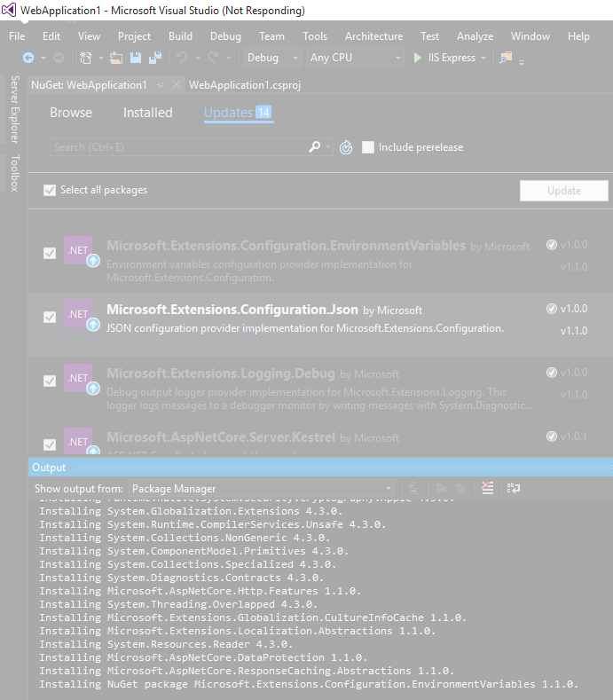Open the Build menu
The width and height of the screenshot is (613, 700).
[180, 36]
